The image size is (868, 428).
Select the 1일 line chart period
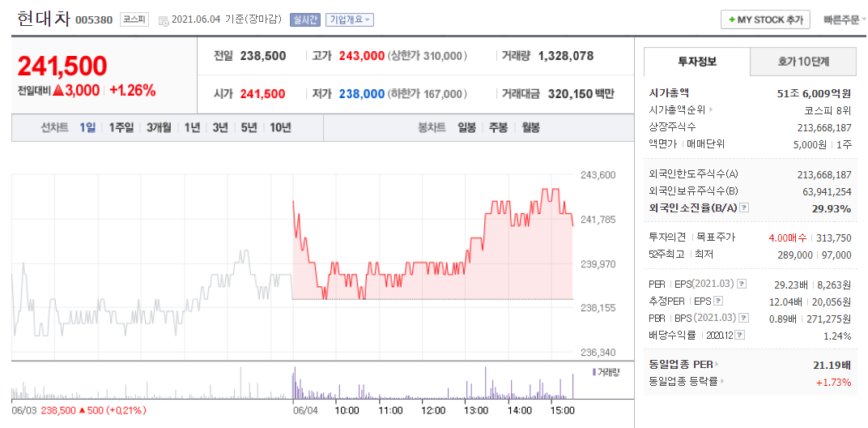pyautogui.click(x=87, y=127)
